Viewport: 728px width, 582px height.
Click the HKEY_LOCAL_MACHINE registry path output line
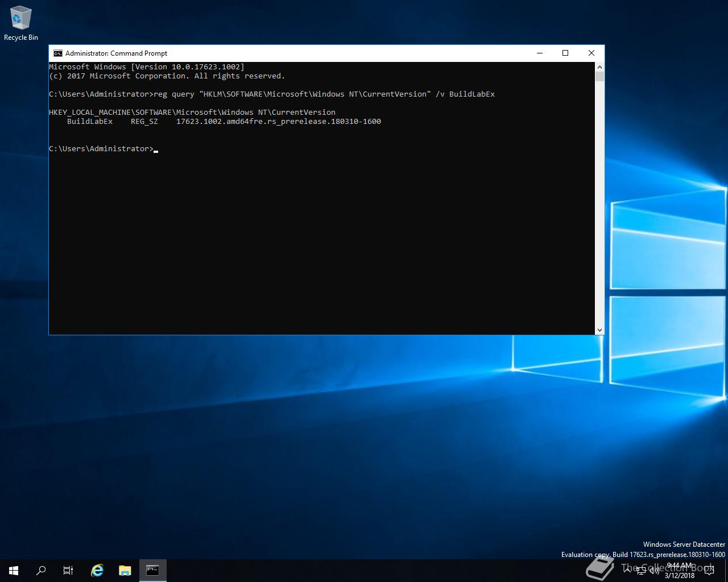pos(192,113)
